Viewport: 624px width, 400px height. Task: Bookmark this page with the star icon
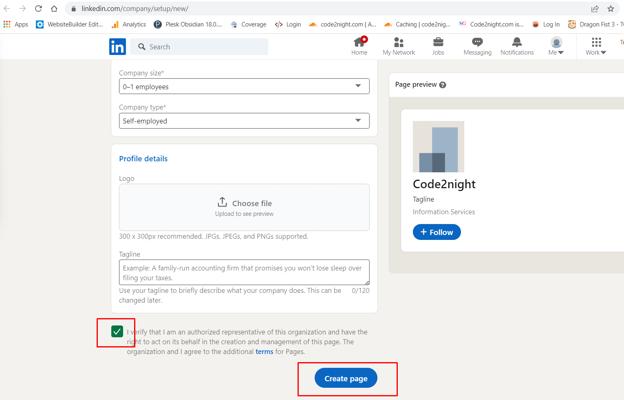click(610, 8)
